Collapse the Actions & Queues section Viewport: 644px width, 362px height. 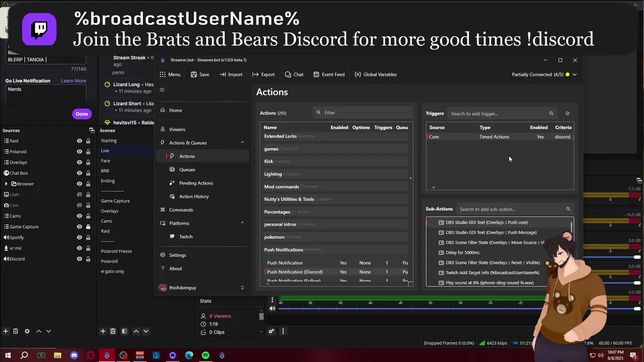point(242,143)
